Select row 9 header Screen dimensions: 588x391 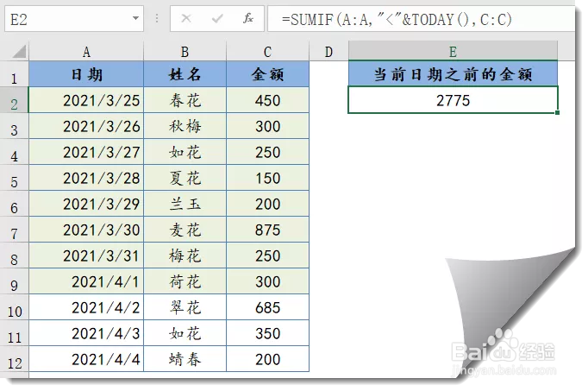15,281
